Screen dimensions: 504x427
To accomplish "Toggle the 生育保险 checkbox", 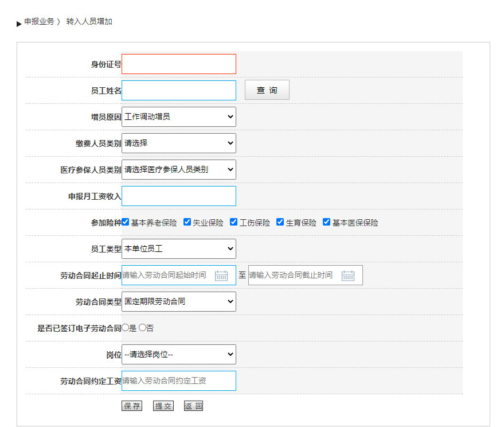I will 280,222.
